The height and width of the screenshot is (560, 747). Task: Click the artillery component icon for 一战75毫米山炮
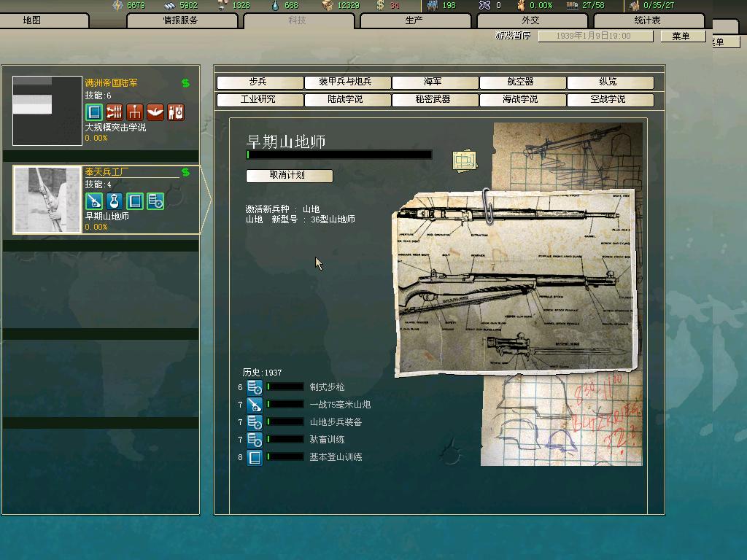[x=255, y=405]
